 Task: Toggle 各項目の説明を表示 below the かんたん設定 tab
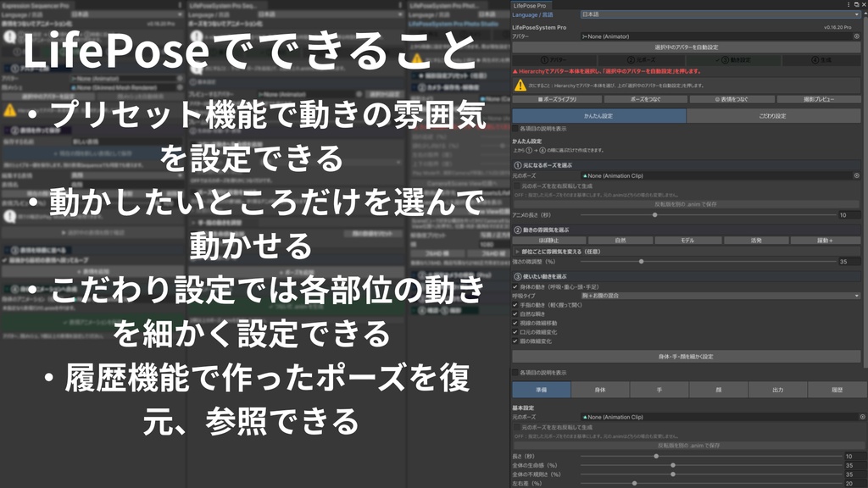(515, 129)
